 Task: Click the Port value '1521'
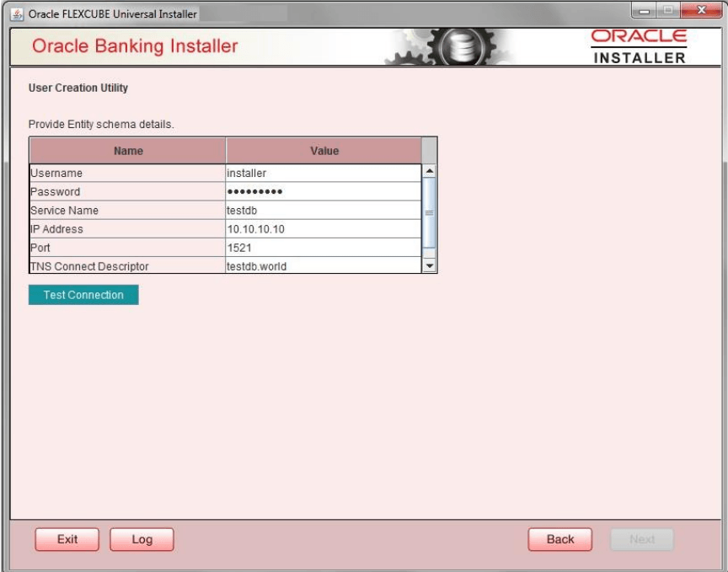tap(324, 248)
